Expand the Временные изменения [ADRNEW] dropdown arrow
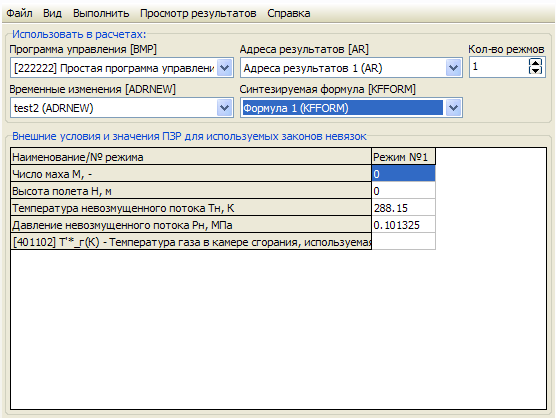Viewport: 556px width, 418px height. (225, 108)
